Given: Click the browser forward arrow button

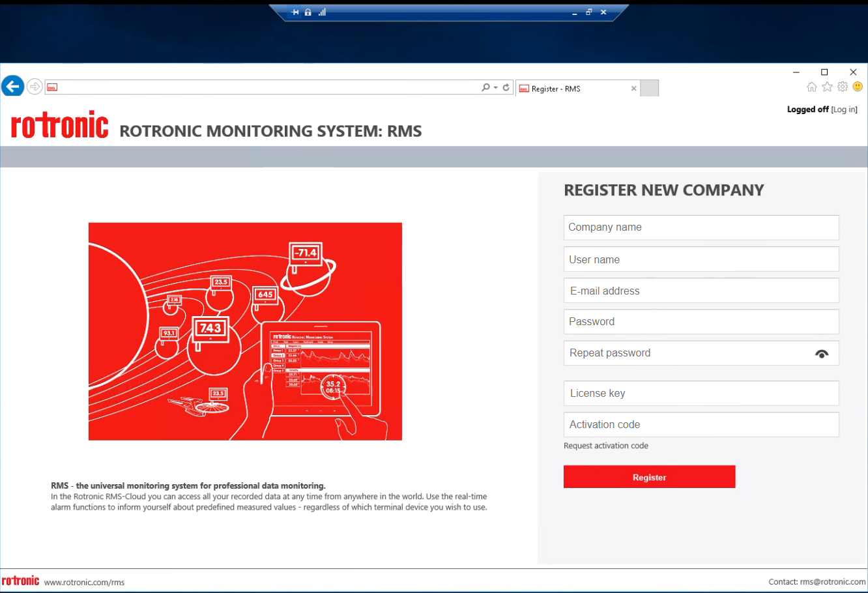Looking at the screenshot, I should tap(35, 87).
